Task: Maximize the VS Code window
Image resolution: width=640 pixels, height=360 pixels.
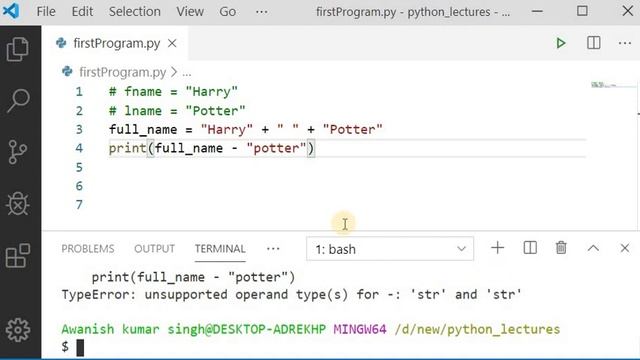Action: 582,11
